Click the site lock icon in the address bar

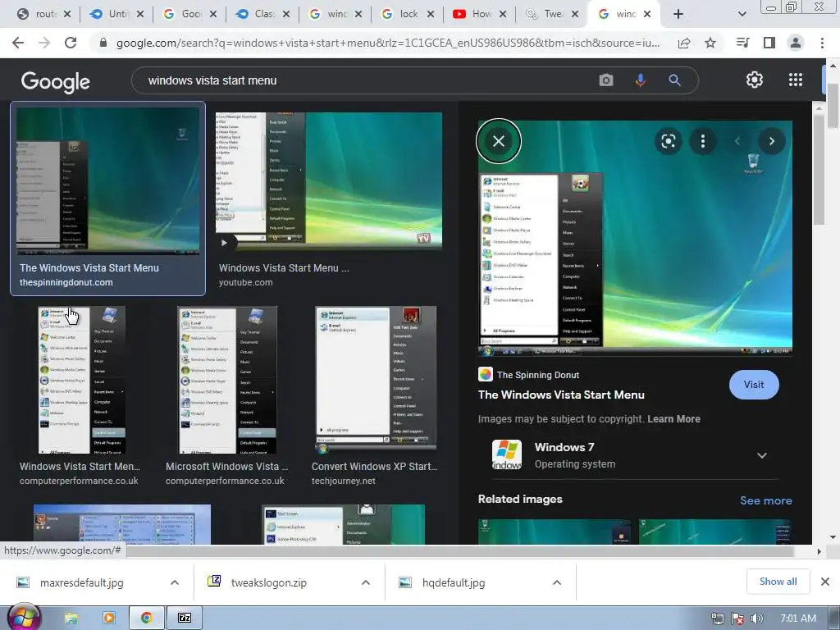(103, 43)
